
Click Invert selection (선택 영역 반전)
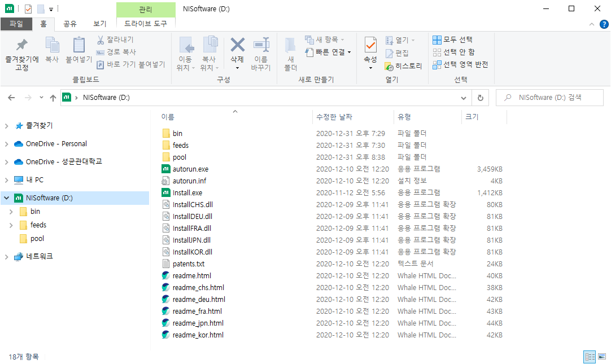click(x=460, y=65)
